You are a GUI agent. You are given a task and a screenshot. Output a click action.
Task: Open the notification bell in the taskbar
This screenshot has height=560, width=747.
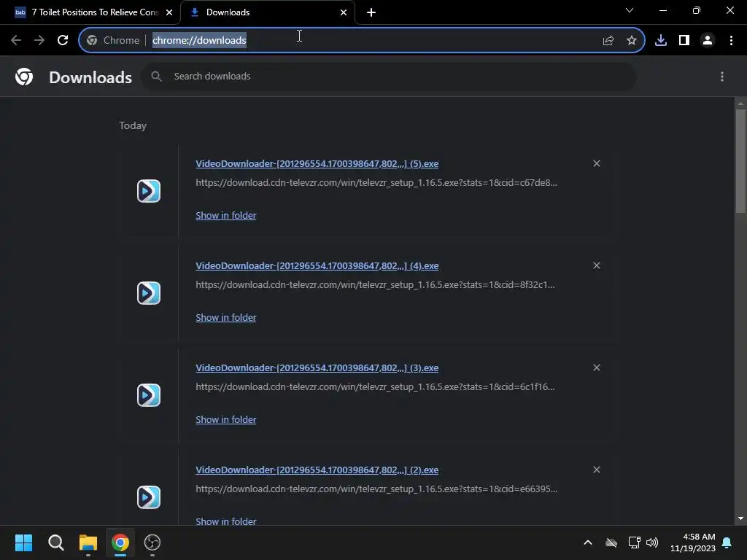coord(727,542)
